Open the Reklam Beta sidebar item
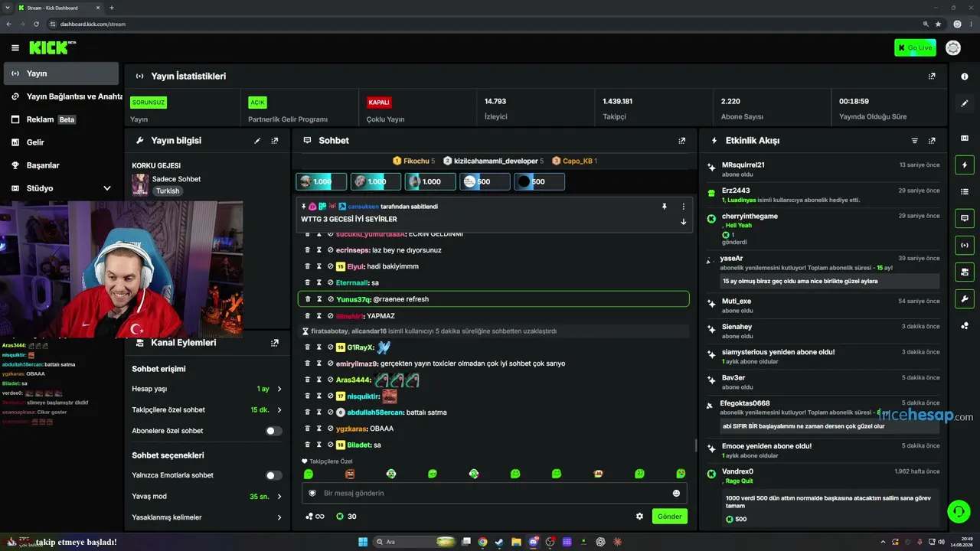This screenshot has height=551, width=980. click(61, 119)
